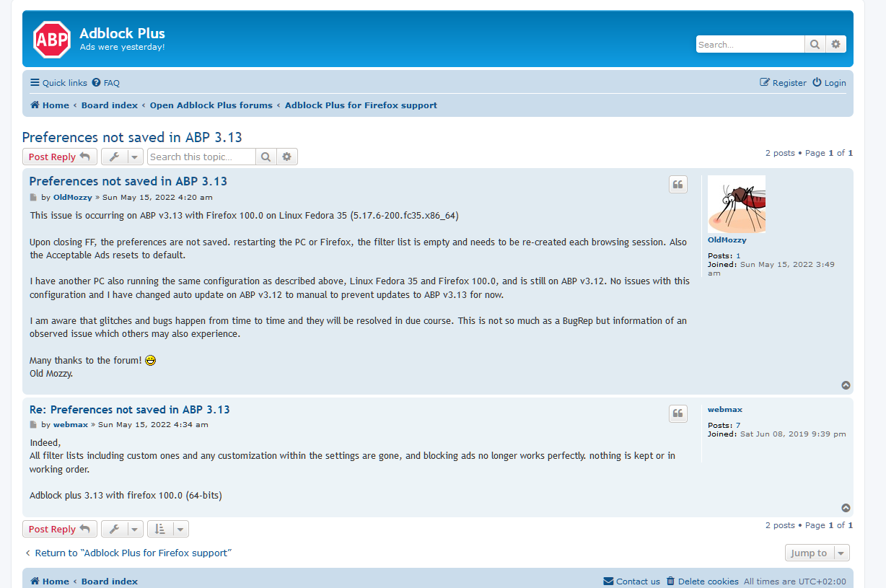Open webmax author link in reply byline

(x=71, y=425)
